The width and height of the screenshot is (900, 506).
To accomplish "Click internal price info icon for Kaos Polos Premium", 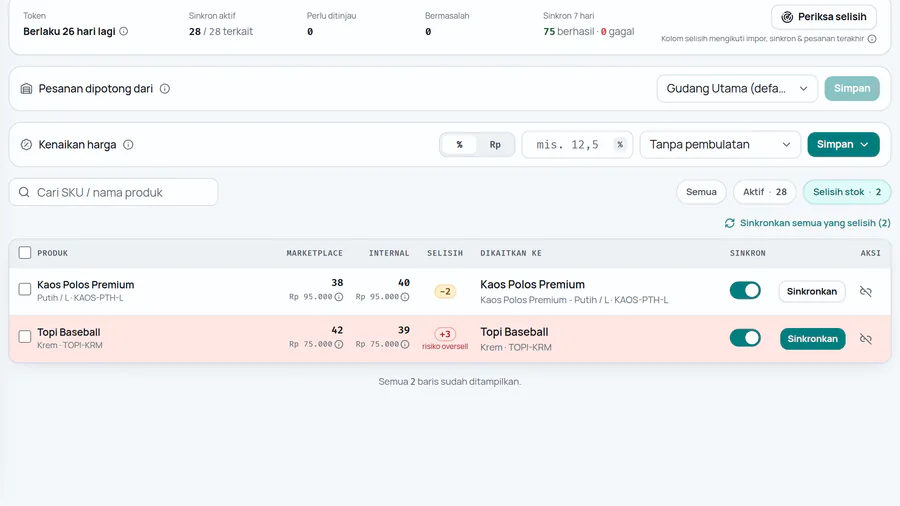I will click(x=405, y=297).
